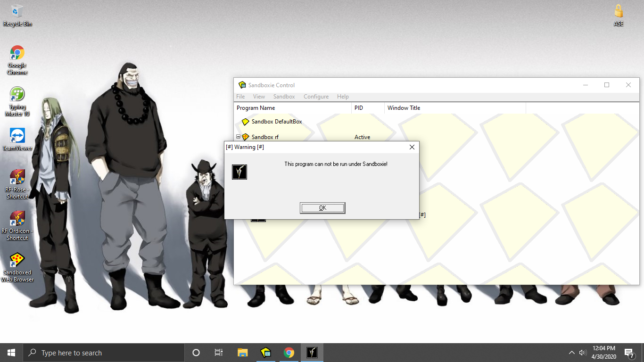The width and height of the screenshot is (644, 362).
Task: Click the volume speaker tray icon
Action: pyautogui.click(x=583, y=353)
